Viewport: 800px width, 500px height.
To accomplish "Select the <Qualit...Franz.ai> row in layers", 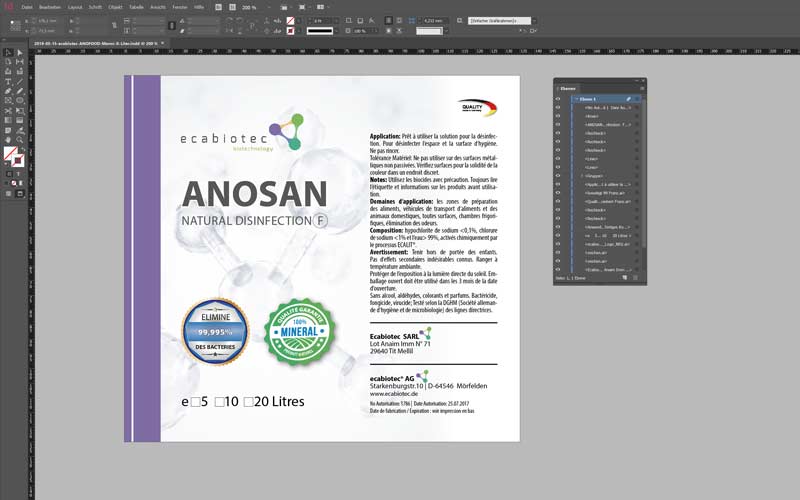I will 607,201.
